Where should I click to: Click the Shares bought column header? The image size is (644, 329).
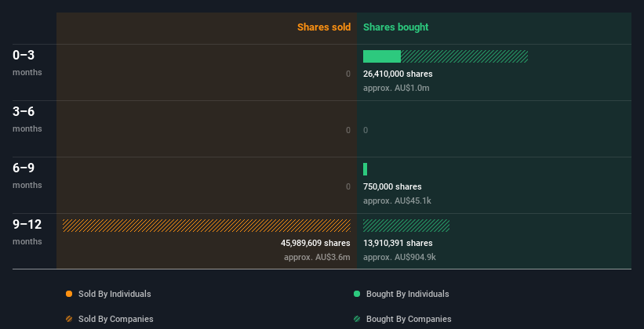[395, 27]
